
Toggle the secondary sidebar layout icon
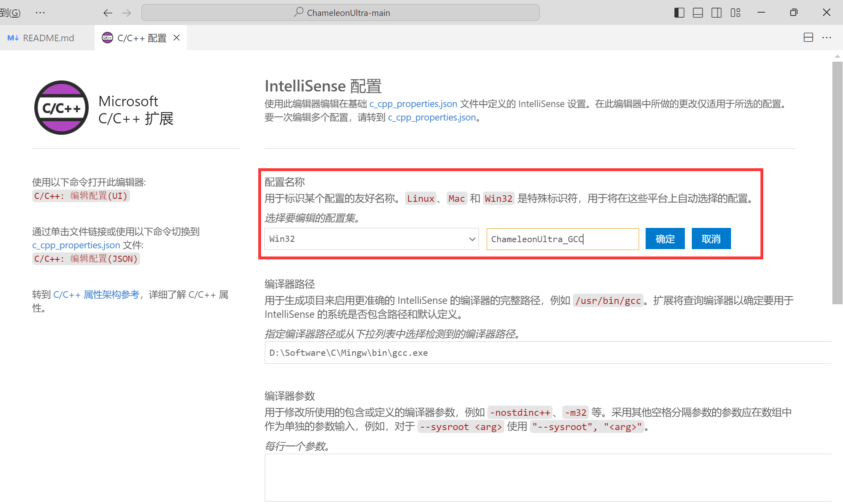716,13
